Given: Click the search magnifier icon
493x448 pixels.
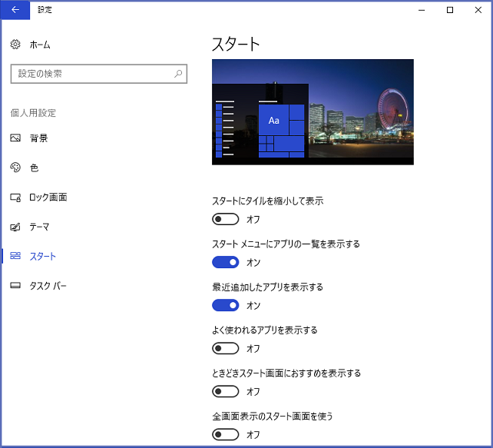Looking at the screenshot, I should point(178,74).
